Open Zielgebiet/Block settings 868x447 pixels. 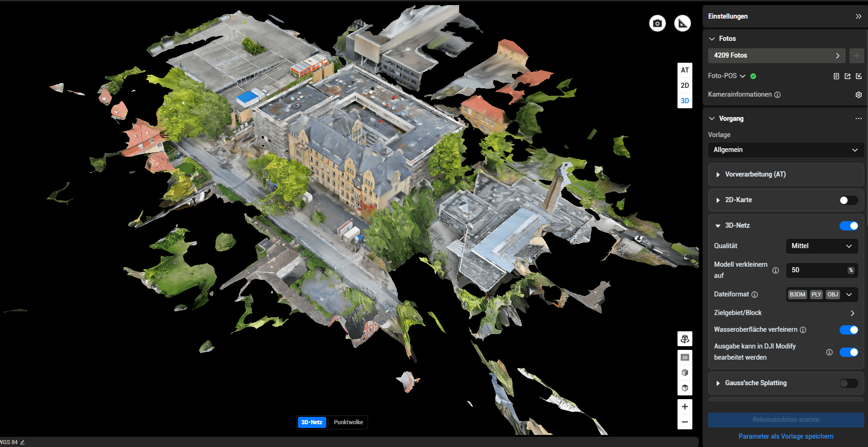tap(786, 313)
